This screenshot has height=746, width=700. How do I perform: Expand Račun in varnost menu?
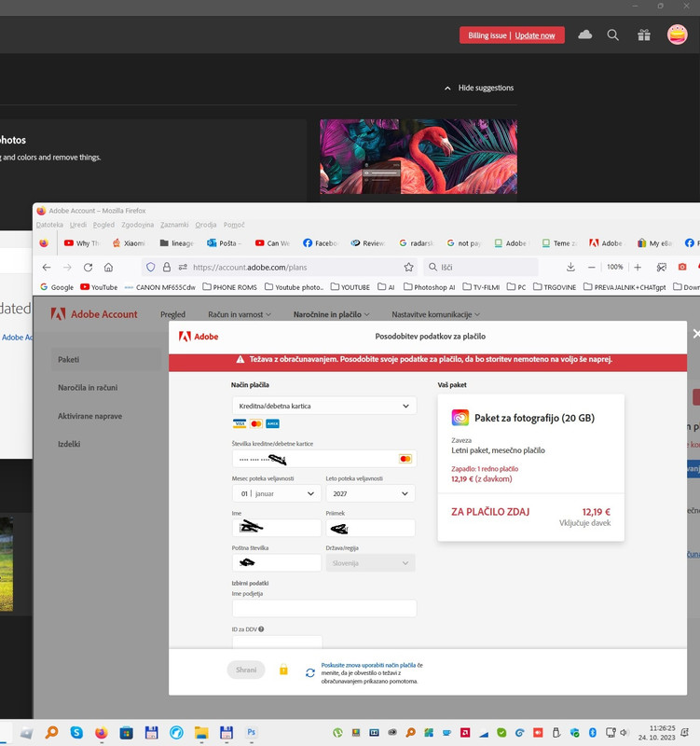click(240, 314)
